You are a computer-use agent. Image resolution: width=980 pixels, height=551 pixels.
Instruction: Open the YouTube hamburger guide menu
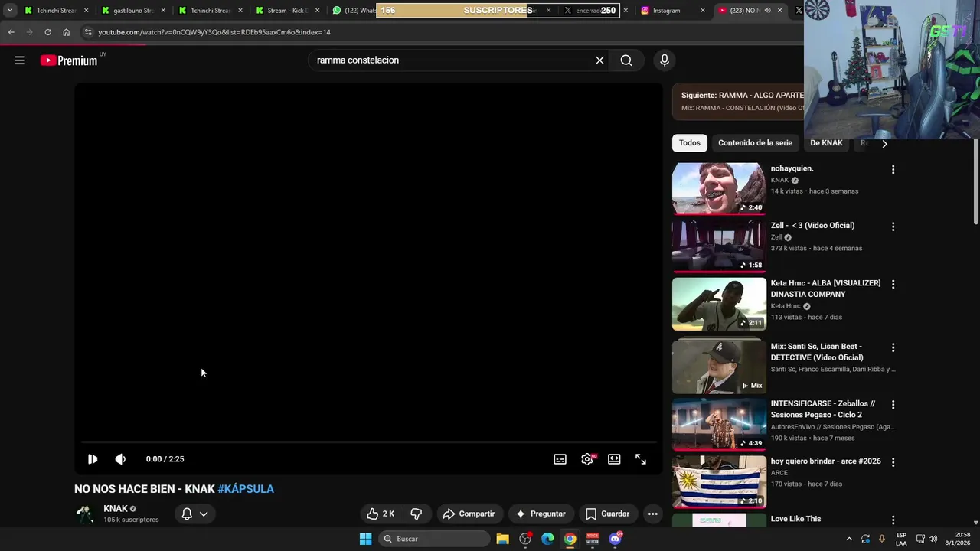click(x=20, y=60)
